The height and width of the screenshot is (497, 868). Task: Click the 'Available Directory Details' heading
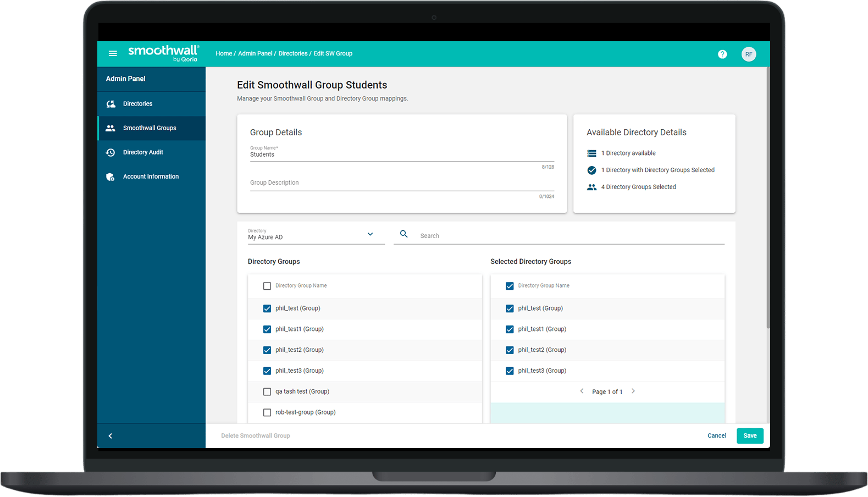tap(637, 132)
